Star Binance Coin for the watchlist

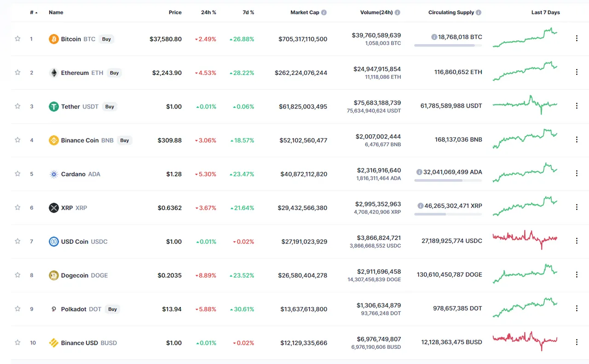coord(17,140)
